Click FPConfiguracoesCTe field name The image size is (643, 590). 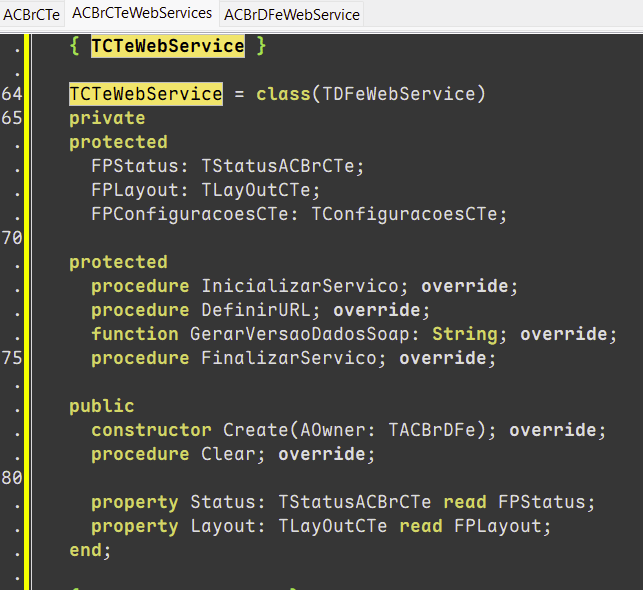click(190, 214)
